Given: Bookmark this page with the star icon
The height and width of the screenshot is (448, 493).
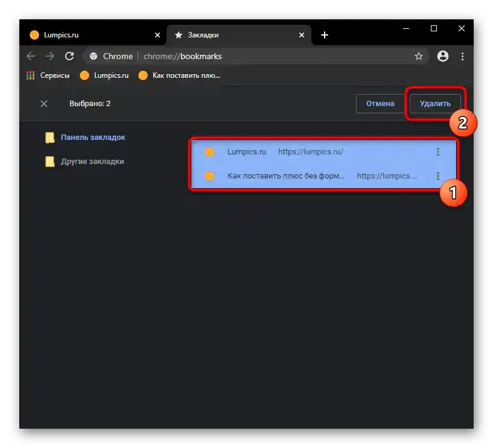Looking at the screenshot, I should click(418, 56).
